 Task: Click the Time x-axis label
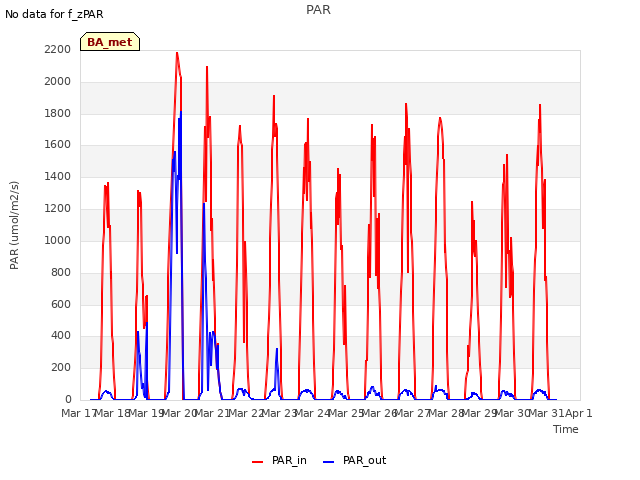566,429
